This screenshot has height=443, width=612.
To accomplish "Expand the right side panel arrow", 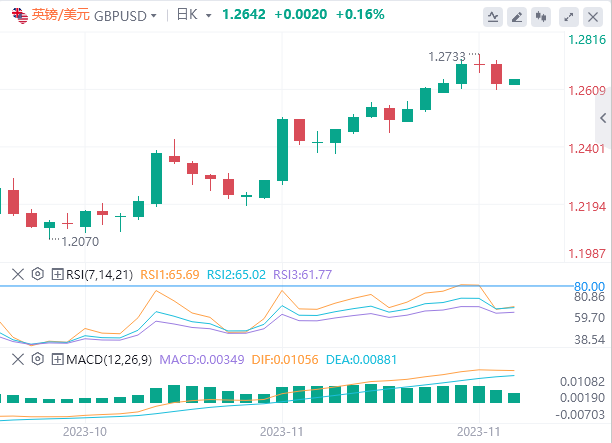I will point(604,119).
